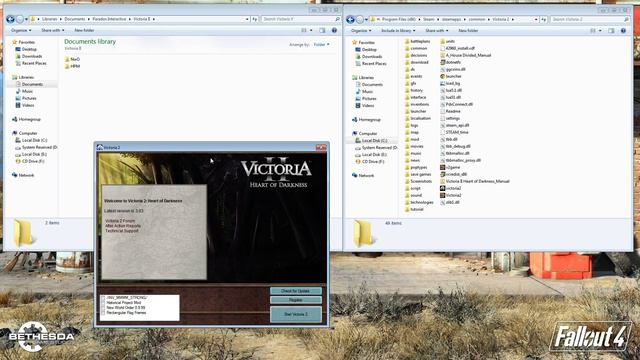Open the units folder
The width and height of the screenshot is (640, 360).
447,41
